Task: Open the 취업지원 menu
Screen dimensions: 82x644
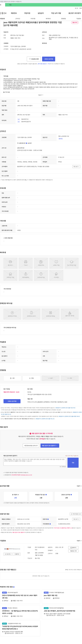Action: pyautogui.click(x=27, y=13)
